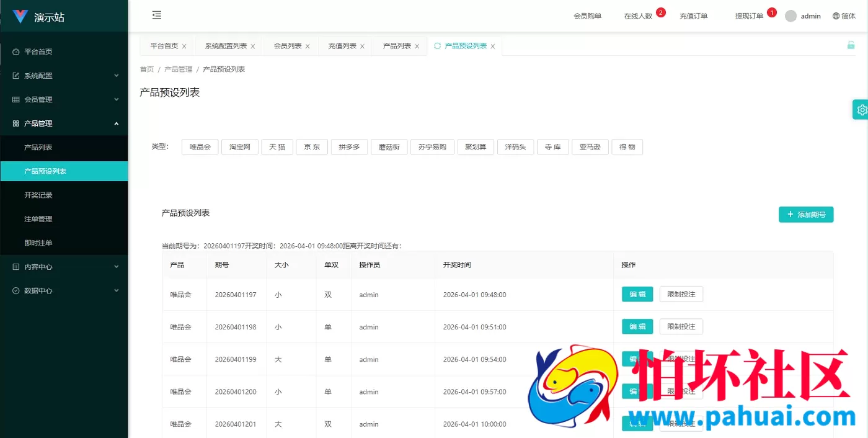Click the 添加期号 button
Screen dimensions: 868x438
pyautogui.click(x=806, y=215)
